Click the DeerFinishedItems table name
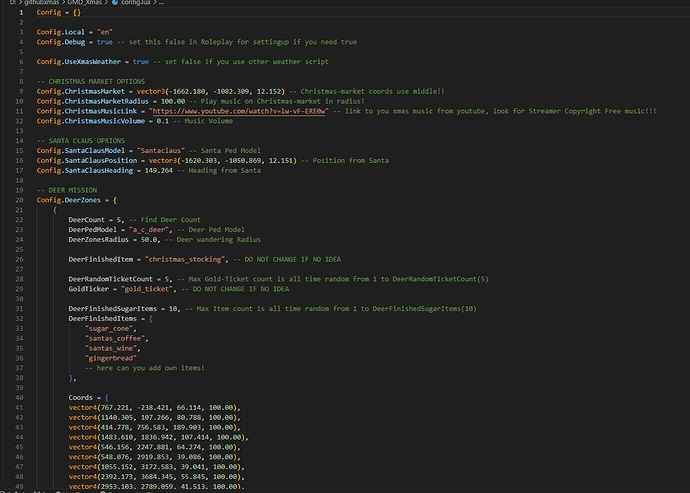The width and height of the screenshot is (690, 493). (x=102, y=318)
